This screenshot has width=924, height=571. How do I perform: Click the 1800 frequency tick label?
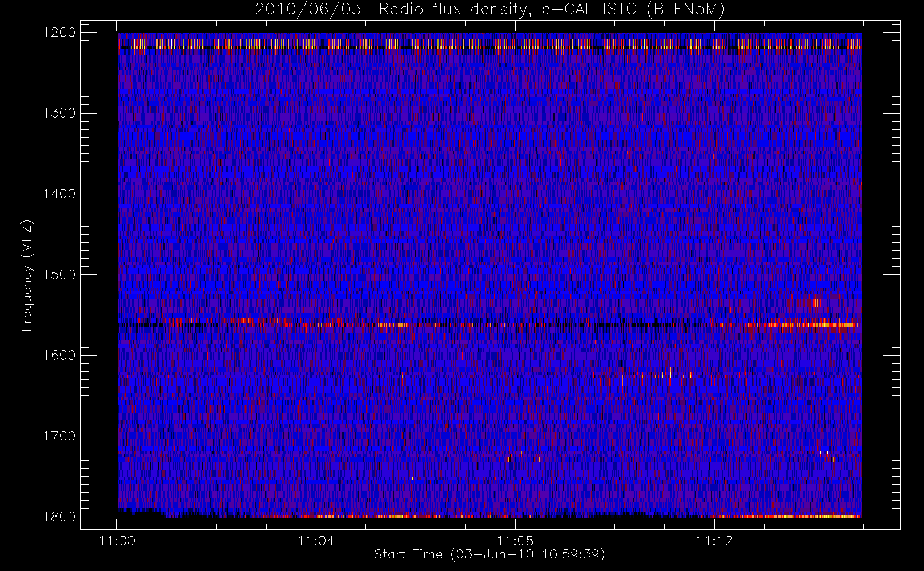click(x=59, y=516)
